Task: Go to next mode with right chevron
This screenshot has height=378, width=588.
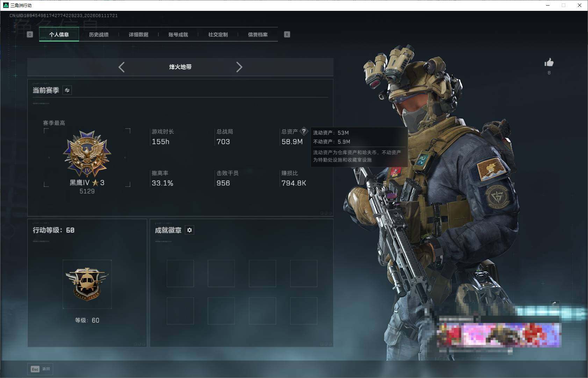Action: pos(239,67)
